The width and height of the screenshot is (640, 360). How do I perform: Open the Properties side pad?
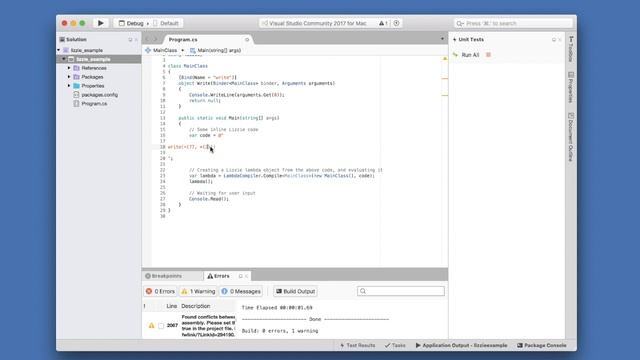coord(571,87)
